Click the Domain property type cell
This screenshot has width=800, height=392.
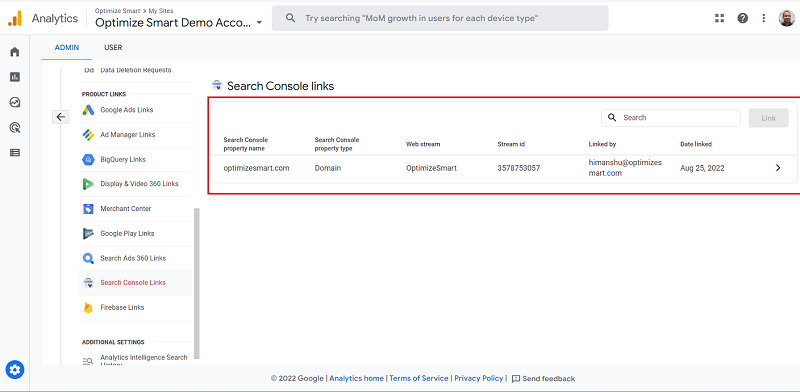point(328,168)
